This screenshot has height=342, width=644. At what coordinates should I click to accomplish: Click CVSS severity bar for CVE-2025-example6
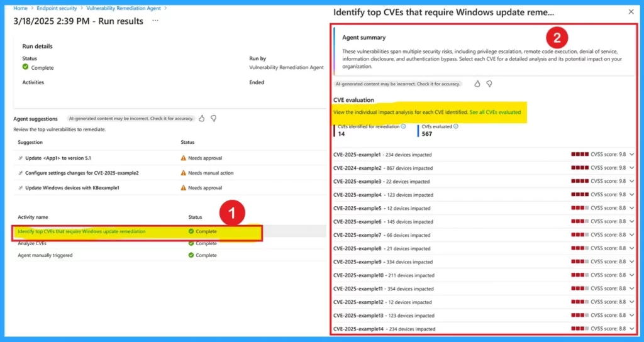tap(580, 221)
